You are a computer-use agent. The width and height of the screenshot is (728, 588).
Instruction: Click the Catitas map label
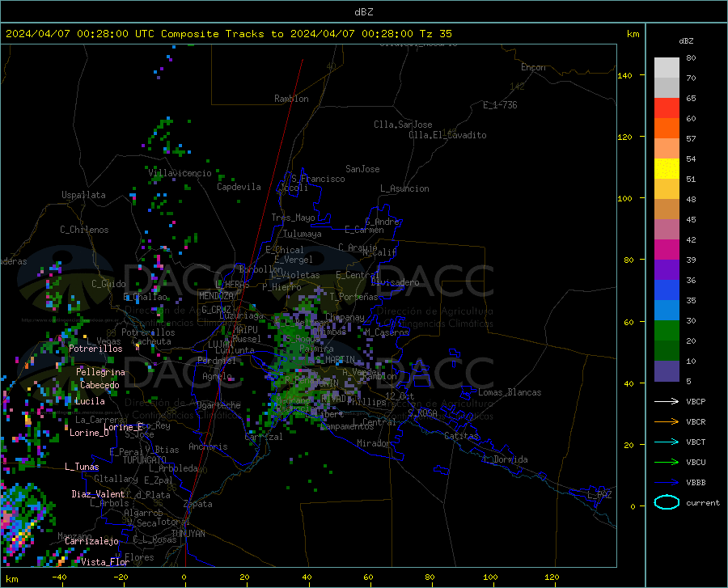click(461, 436)
